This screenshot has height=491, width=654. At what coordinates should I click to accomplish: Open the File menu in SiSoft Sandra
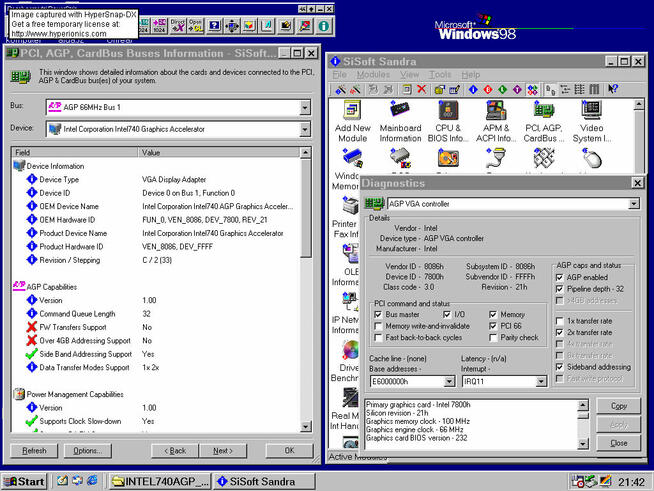340,75
